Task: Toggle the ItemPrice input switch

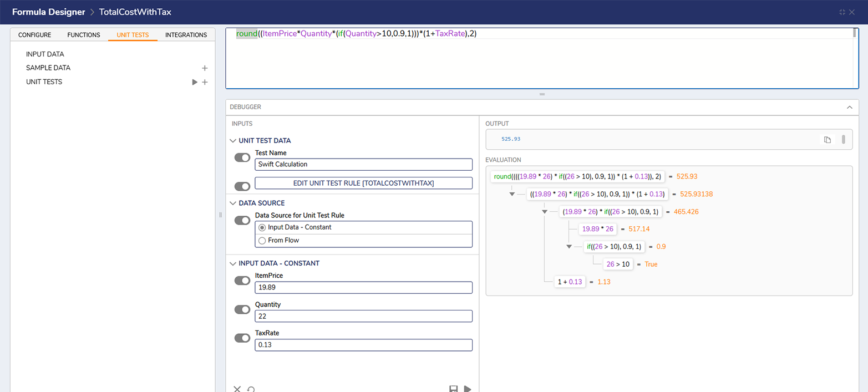Action: click(x=242, y=281)
